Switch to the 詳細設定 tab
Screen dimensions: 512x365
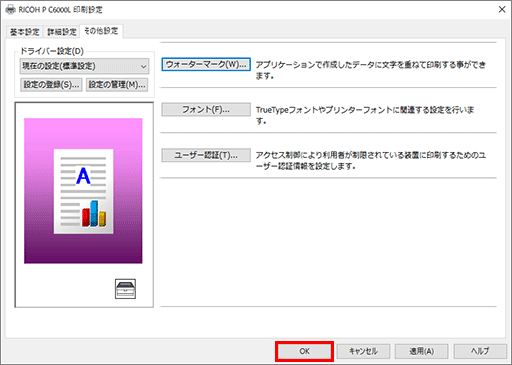[62, 32]
